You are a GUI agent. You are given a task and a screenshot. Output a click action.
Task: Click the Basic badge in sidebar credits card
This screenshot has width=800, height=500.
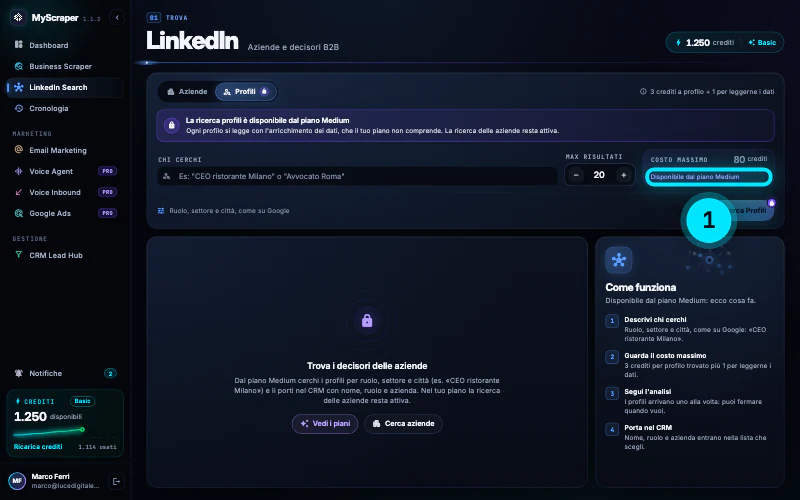82,402
